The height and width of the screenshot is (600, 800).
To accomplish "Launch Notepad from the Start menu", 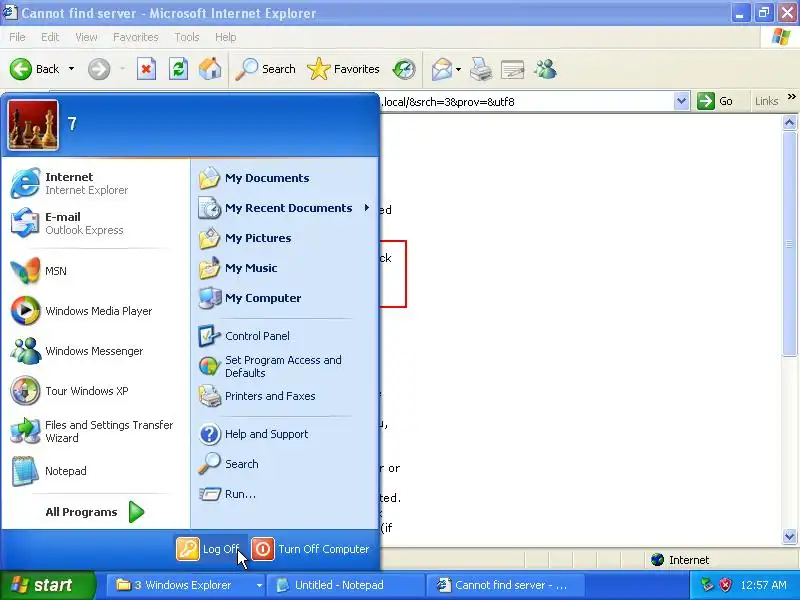I will tap(95, 471).
